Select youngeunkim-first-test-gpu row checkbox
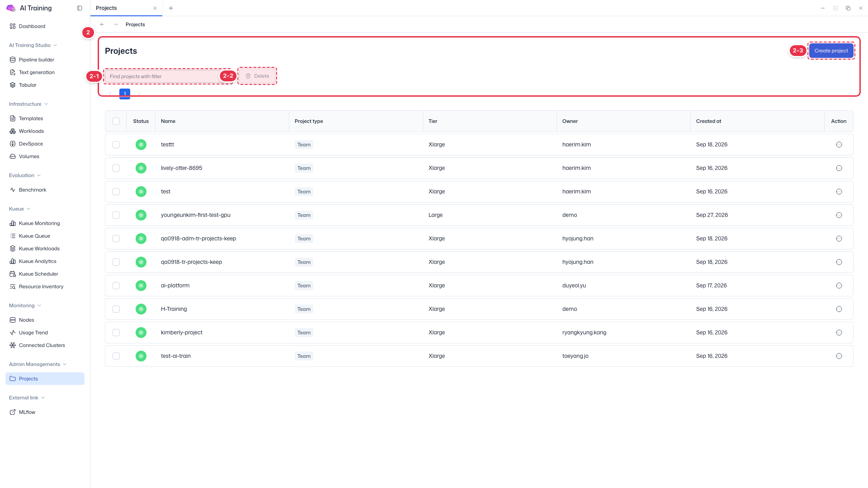 coord(116,215)
